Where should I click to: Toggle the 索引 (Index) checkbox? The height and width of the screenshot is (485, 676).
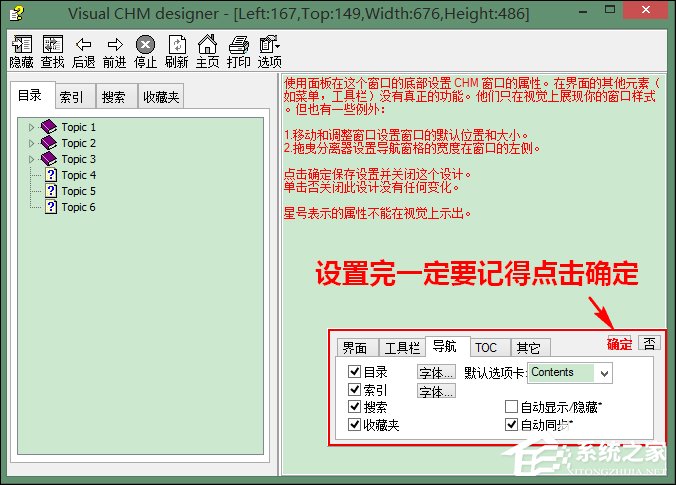354,389
